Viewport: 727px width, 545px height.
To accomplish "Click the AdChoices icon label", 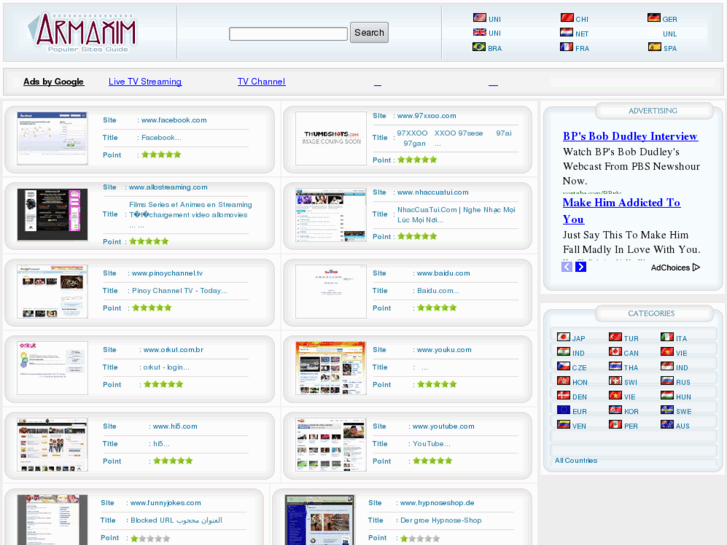I will point(675,268).
